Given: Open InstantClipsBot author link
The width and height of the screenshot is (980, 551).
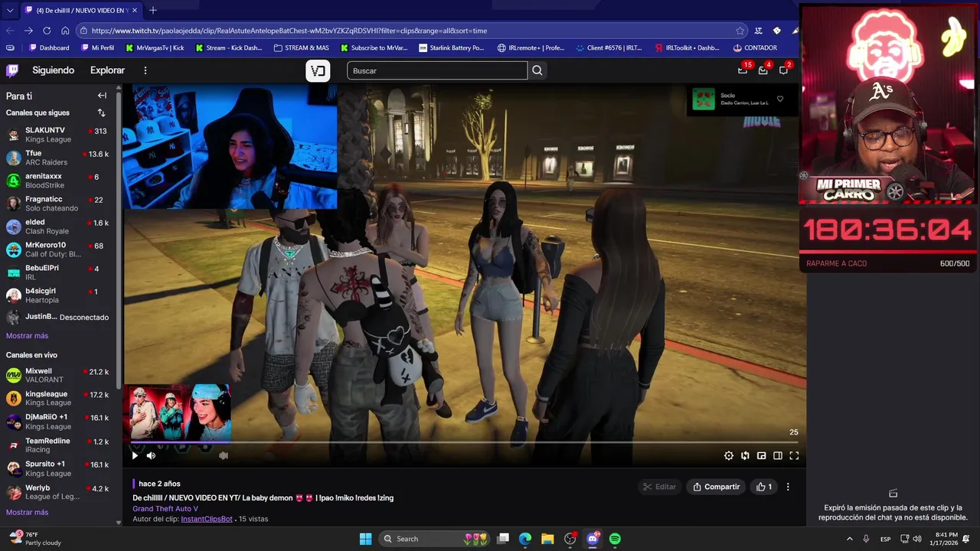Looking at the screenshot, I should point(207,519).
